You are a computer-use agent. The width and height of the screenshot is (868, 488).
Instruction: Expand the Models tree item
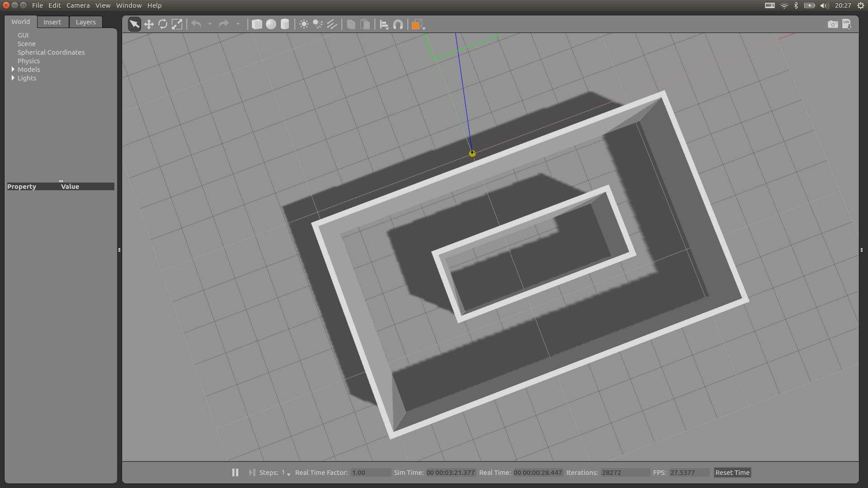[x=13, y=70]
